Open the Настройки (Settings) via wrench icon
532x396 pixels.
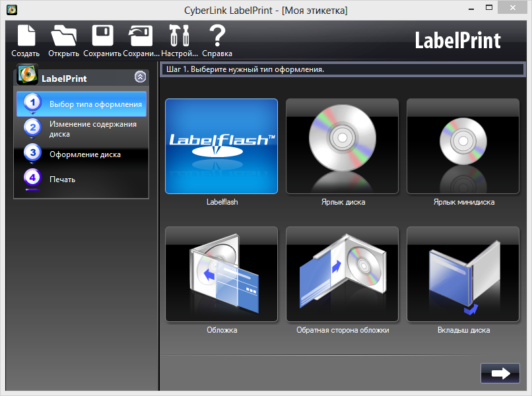coord(179,38)
